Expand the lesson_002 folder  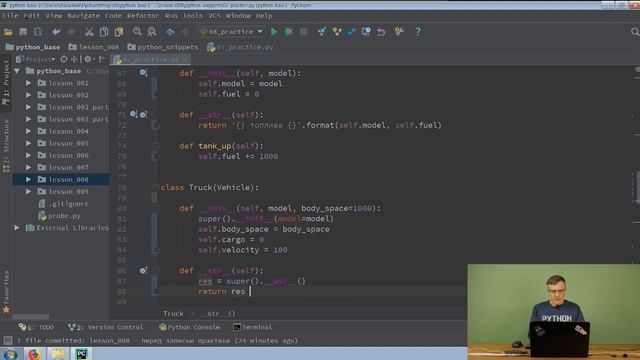29,95
